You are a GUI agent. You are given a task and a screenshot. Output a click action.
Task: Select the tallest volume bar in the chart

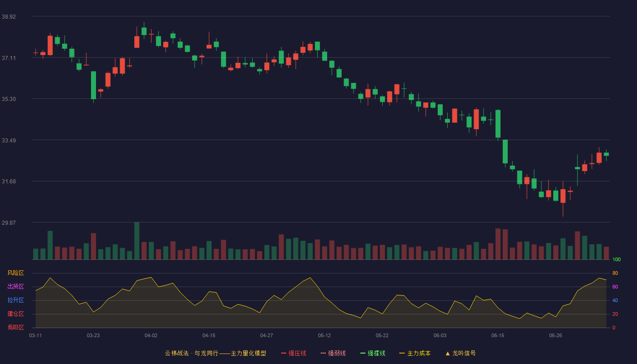pos(136,241)
